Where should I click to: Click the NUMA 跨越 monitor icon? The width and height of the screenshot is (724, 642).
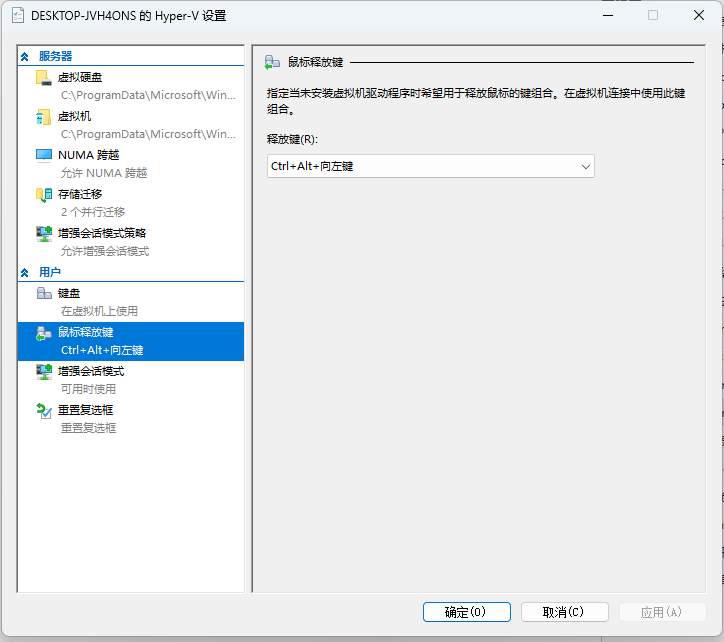(44, 156)
